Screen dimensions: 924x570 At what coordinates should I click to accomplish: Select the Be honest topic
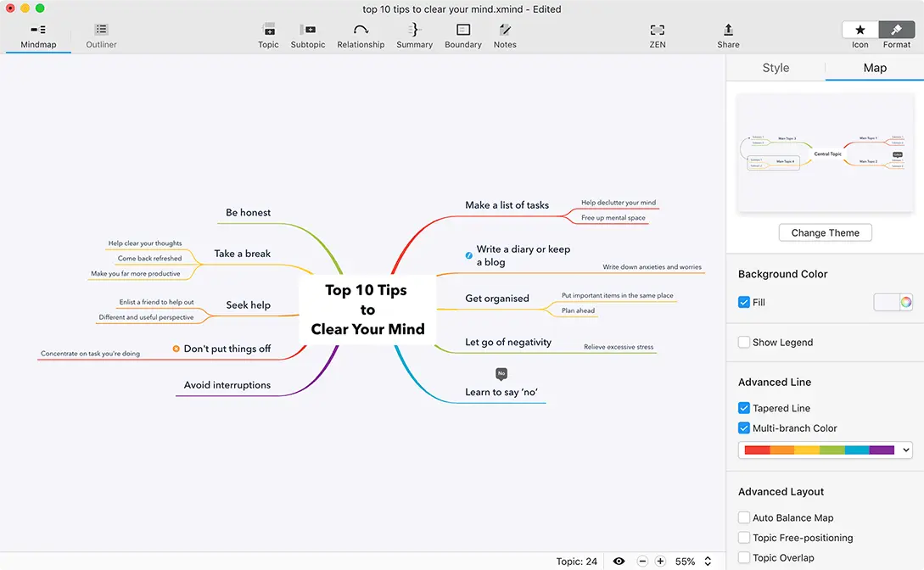pyautogui.click(x=248, y=213)
